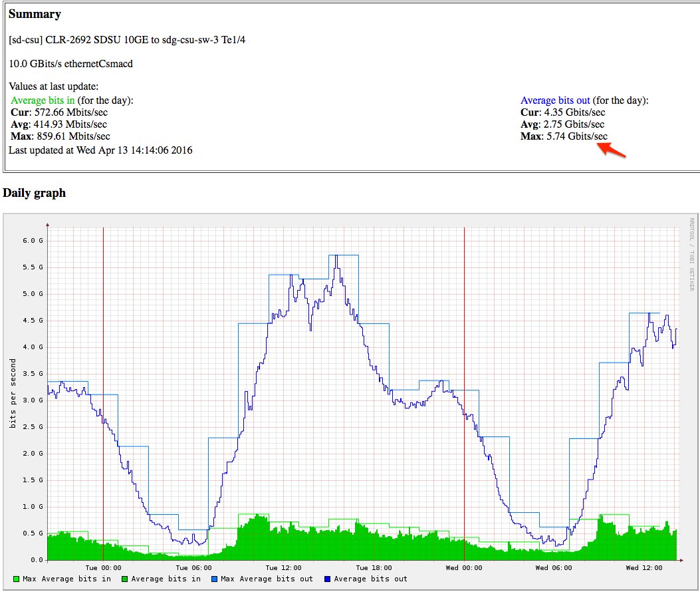
Task: Click the 'Max Average bits in' legend label
Action: (x=66, y=579)
